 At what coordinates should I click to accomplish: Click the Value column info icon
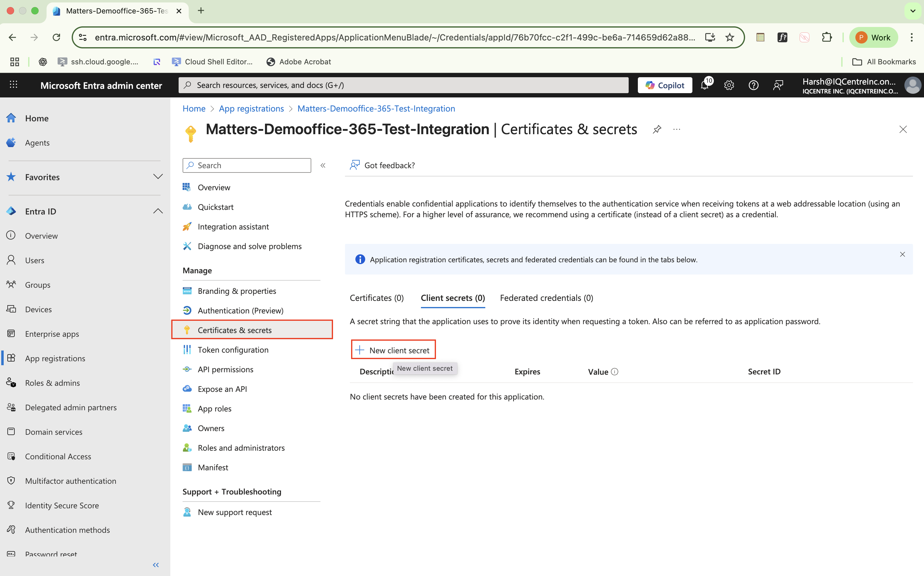[x=615, y=372]
